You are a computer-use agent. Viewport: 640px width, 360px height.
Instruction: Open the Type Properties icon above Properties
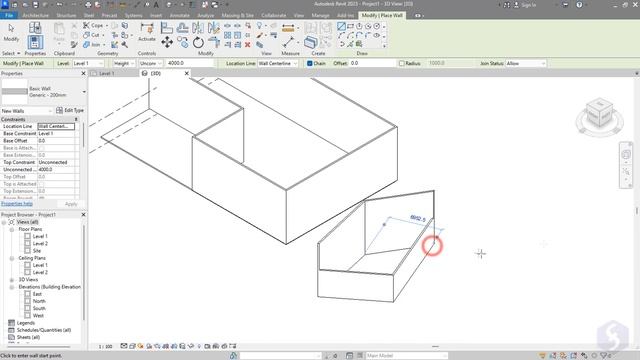(x=35, y=28)
